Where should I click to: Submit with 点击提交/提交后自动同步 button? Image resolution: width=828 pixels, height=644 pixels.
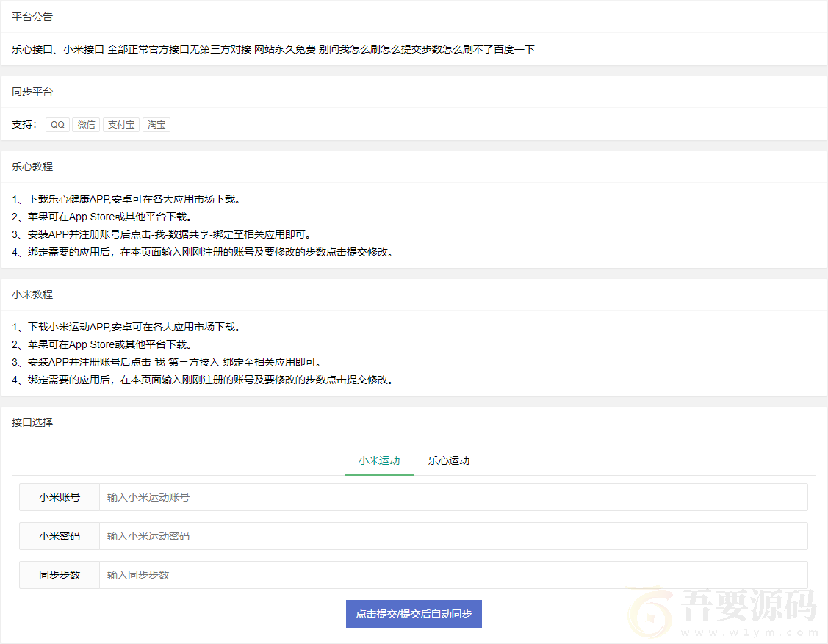pyautogui.click(x=414, y=614)
